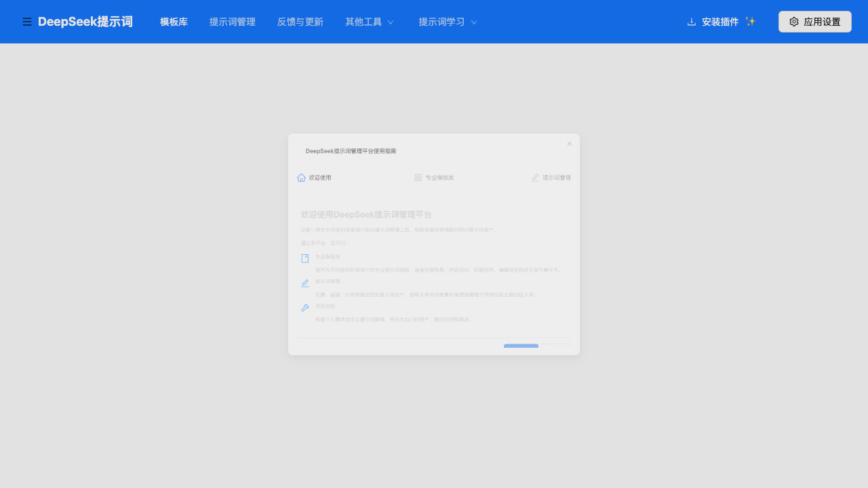
Task: Click the book icon beside 专业模板库 feature
Action: click(x=305, y=258)
